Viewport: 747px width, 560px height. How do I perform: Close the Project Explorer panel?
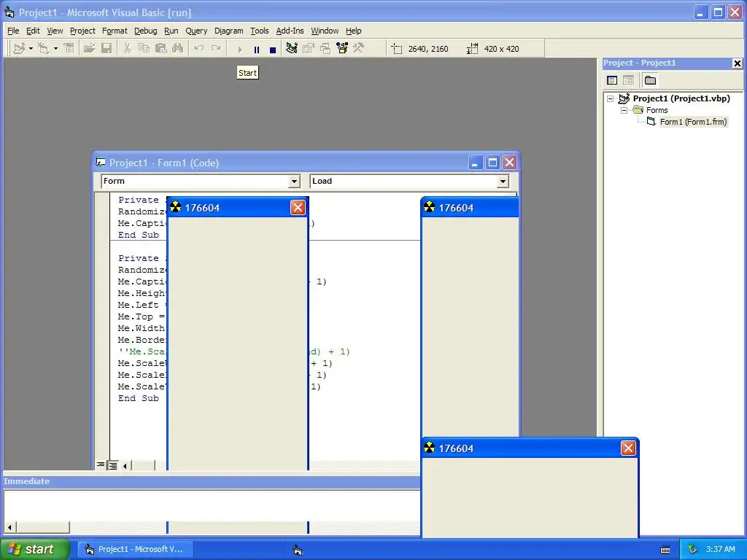[737, 63]
